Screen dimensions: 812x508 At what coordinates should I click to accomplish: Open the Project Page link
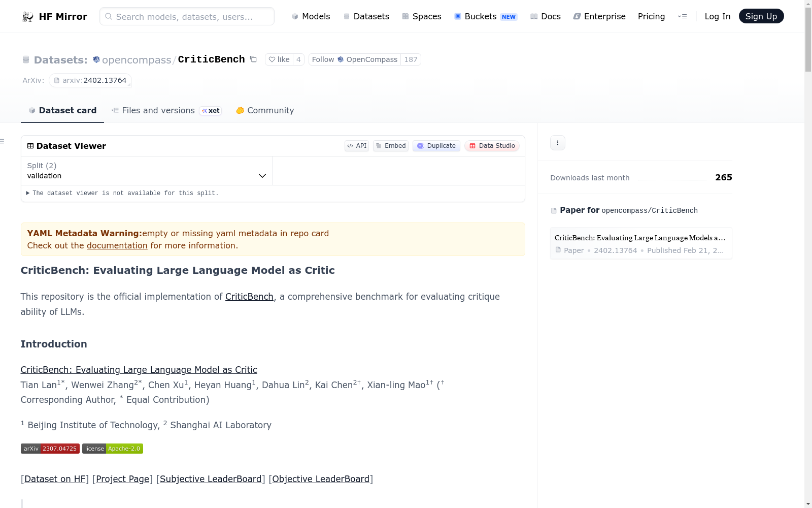[x=123, y=479]
